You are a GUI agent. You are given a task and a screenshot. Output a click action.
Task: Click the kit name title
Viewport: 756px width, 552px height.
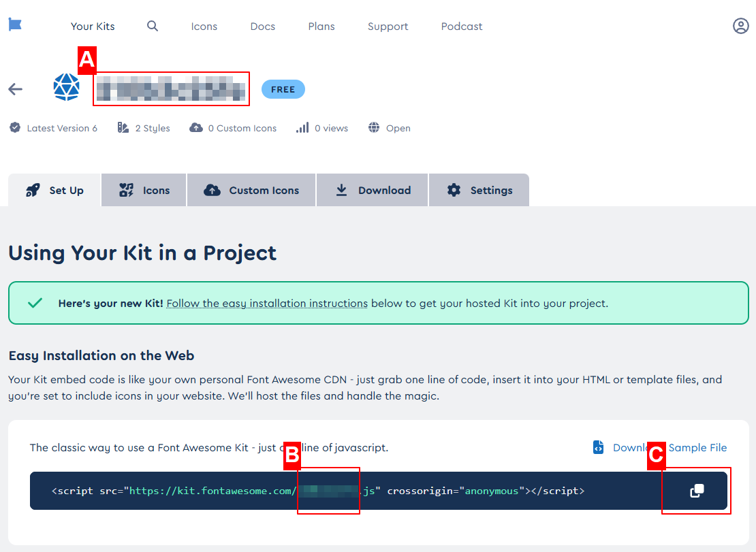(x=171, y=89)
